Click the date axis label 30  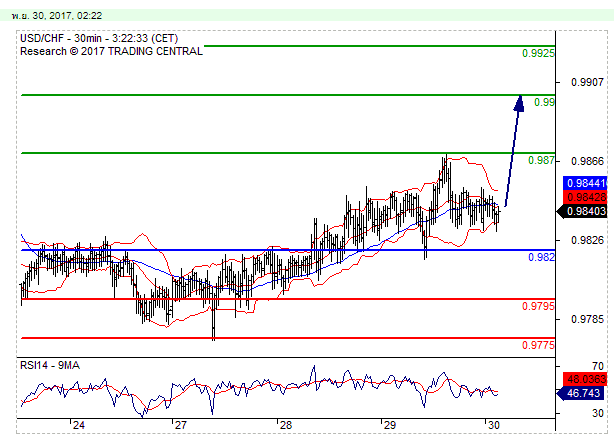[494, 425]
